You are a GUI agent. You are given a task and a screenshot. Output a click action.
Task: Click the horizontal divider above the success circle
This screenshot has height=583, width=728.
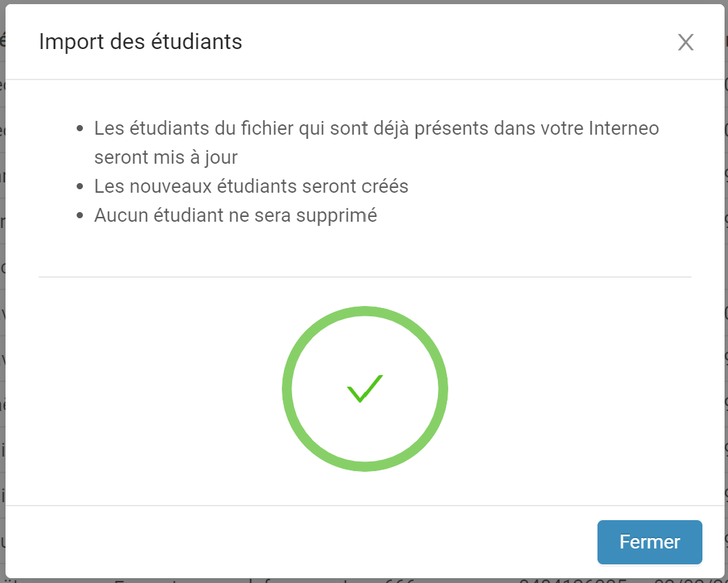point(365,277)
